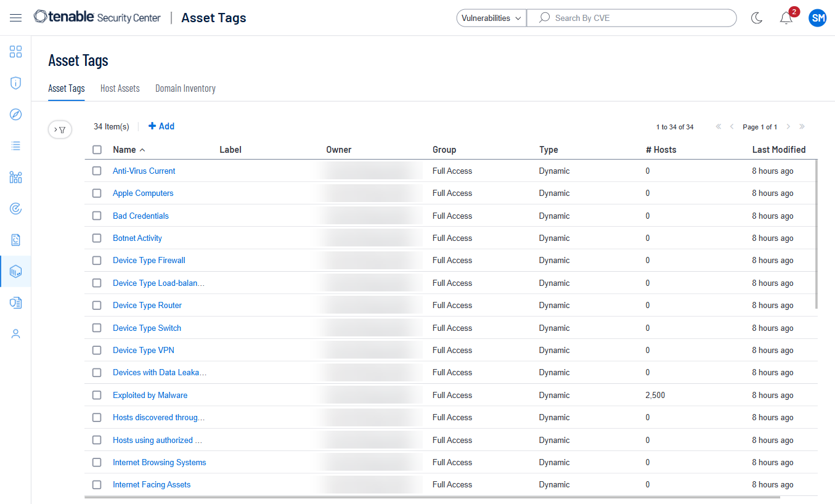Viewport: 835px width, 504px height.
Task: Click the search magnifier icon
Action: (x=544, y=18)
